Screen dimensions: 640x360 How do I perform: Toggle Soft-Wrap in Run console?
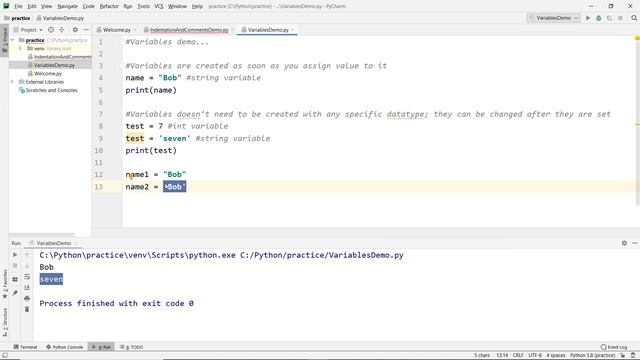(27, 277)
